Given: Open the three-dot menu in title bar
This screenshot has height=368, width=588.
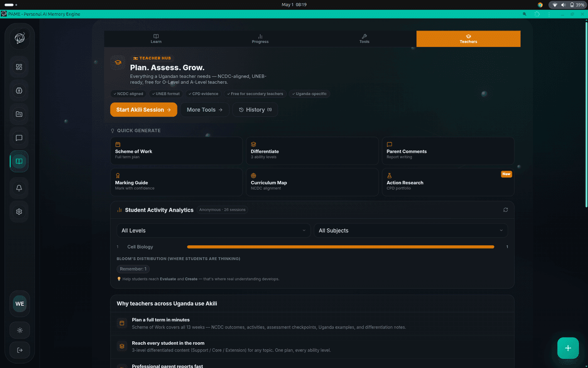Looking at the screenshot, I should pos(549,14).
